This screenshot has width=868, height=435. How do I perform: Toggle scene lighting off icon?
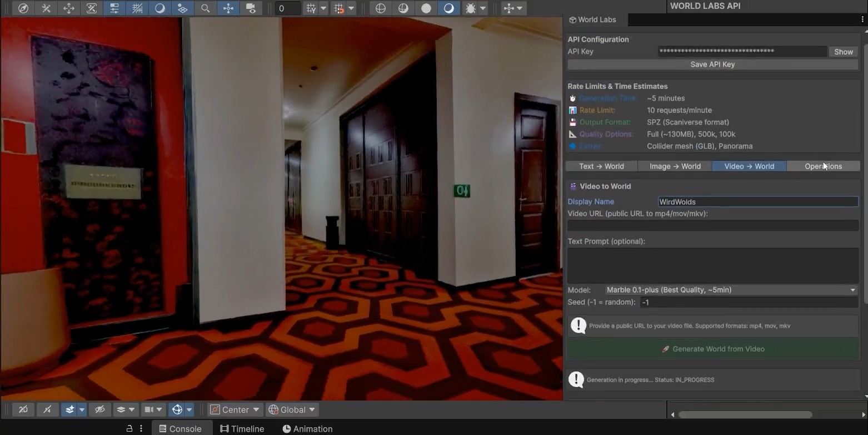[47, 409]
